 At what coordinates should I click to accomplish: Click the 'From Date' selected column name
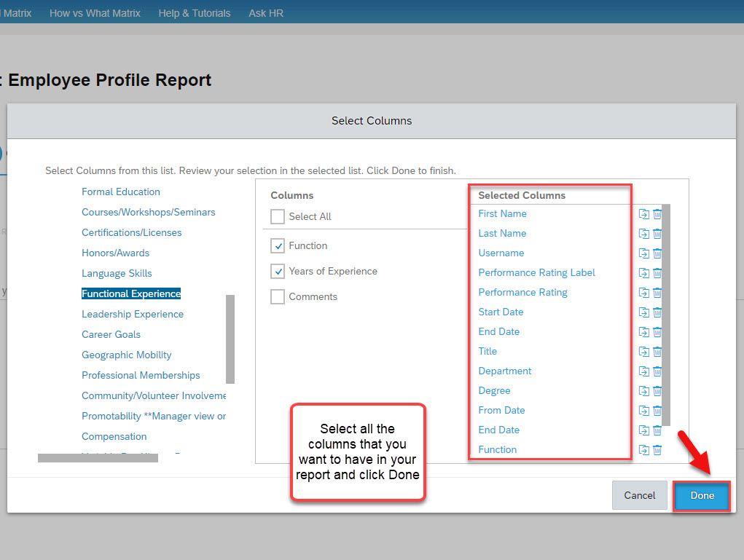(501, 410)
